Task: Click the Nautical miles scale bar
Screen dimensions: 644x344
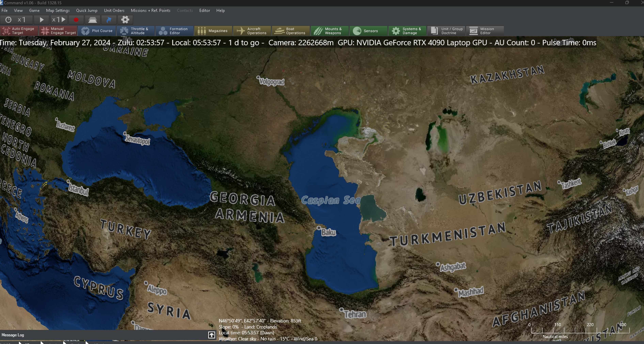Action: [580, 331]
